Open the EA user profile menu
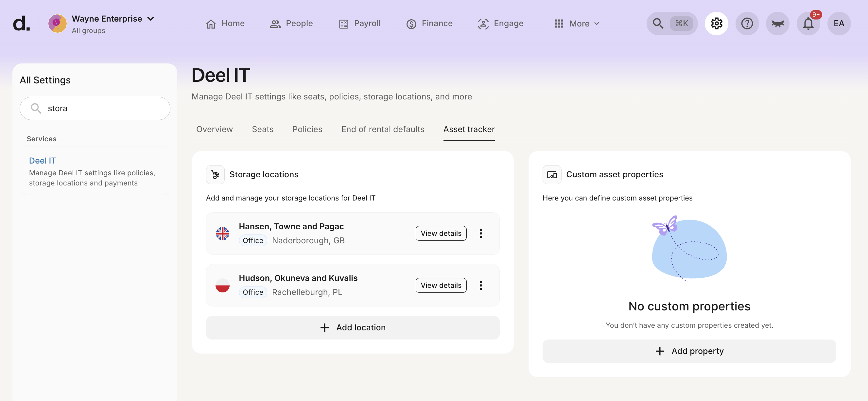Image resolution: width=868 pixels, height=401 pixels. coord(839,24)
